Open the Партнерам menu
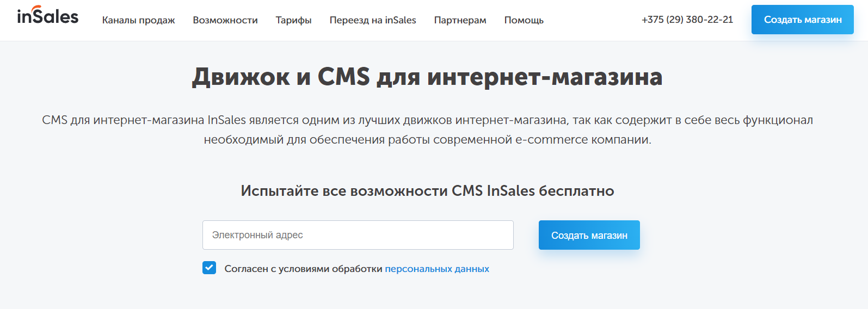Image resolution: width=868 pixels, height=309 pixels. 460,20
